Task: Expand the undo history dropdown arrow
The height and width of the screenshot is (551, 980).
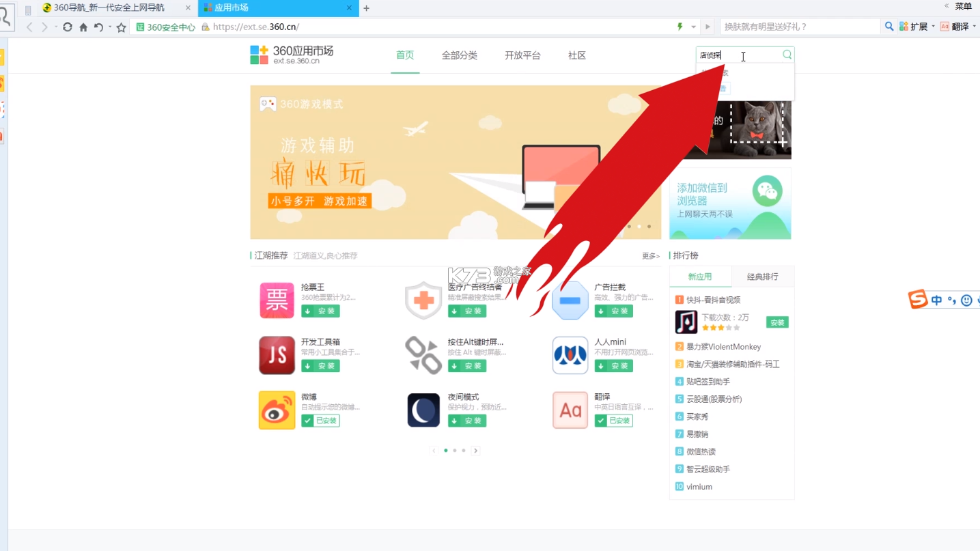Action: pos(110,27)
